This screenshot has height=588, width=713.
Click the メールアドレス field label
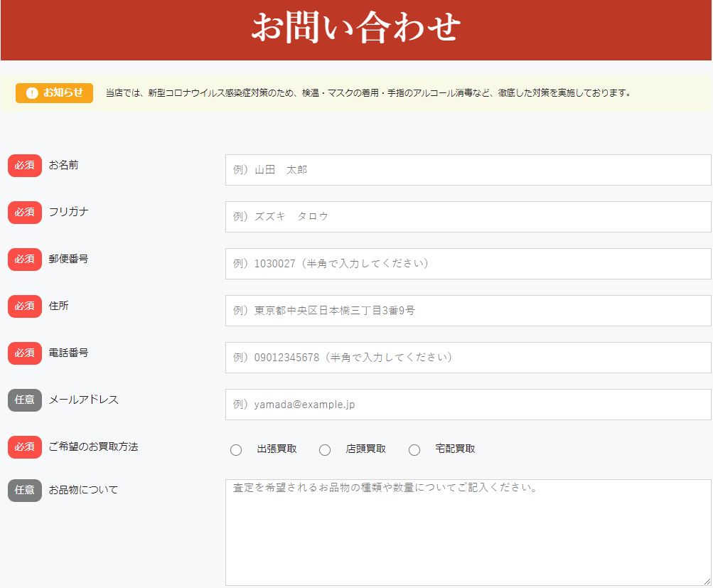pos(84,400)
